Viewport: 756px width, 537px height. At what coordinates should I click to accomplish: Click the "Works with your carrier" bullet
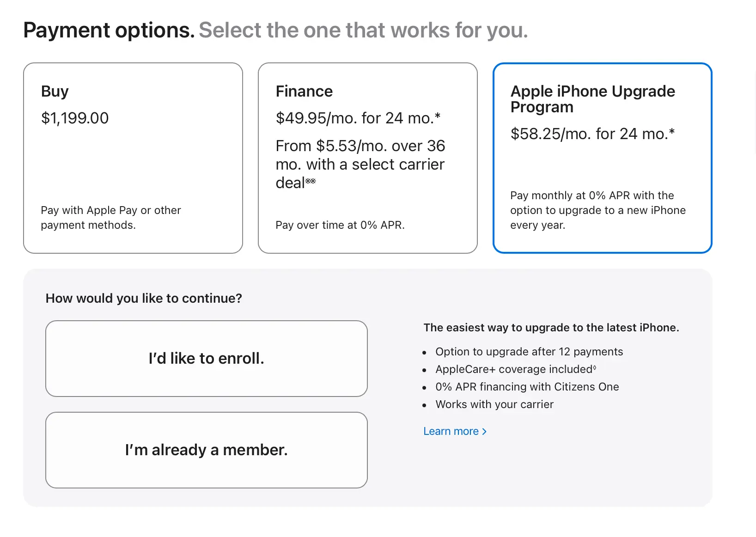pos(494,404)
